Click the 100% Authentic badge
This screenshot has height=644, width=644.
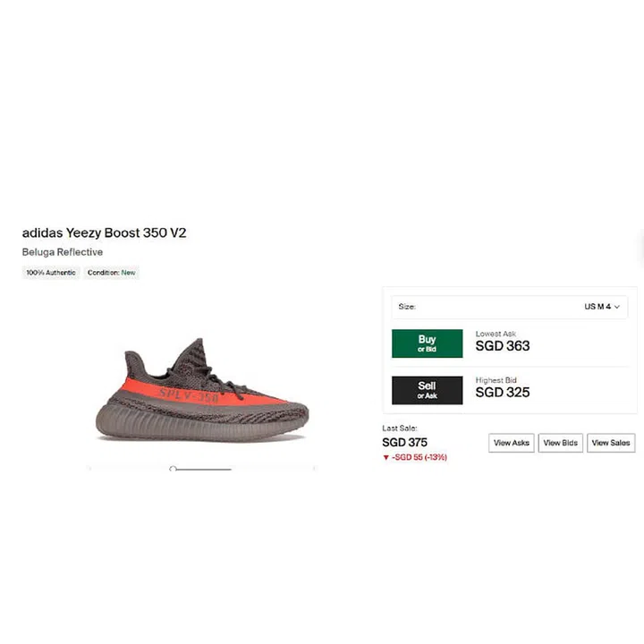click(x=51, y=272)
